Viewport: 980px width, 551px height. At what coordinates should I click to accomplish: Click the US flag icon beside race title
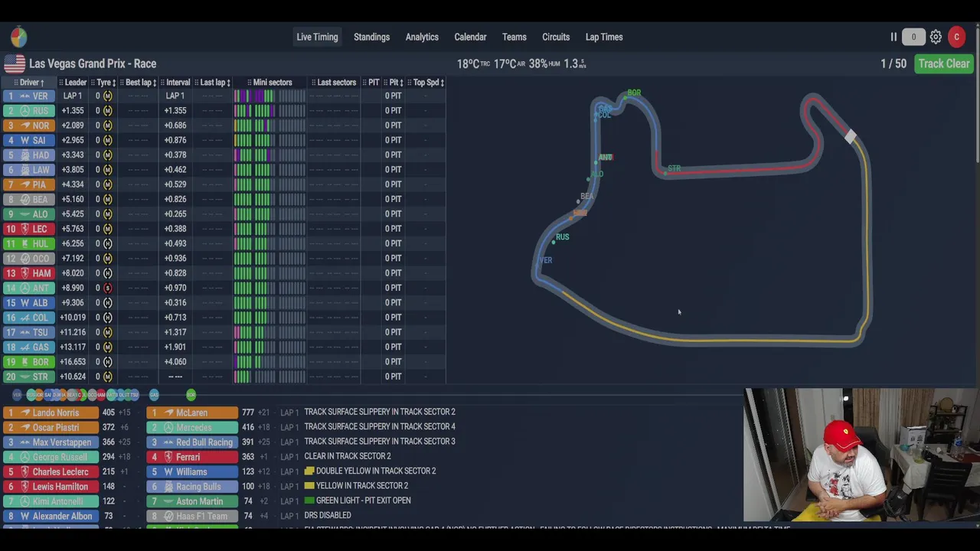(x=14, y=64)
